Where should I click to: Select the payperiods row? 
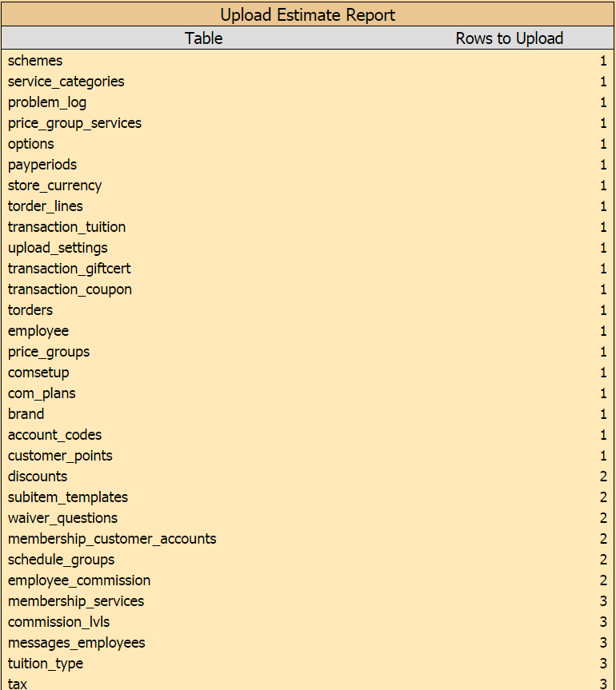point(308,165)
